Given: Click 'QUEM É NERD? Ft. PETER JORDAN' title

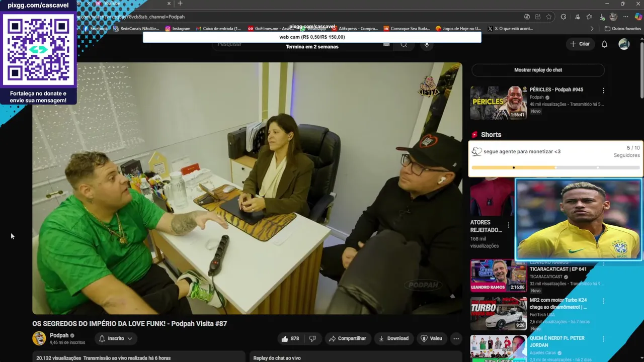Looking at the screenshot, I should pyautogui.click(x=557, y=342).
